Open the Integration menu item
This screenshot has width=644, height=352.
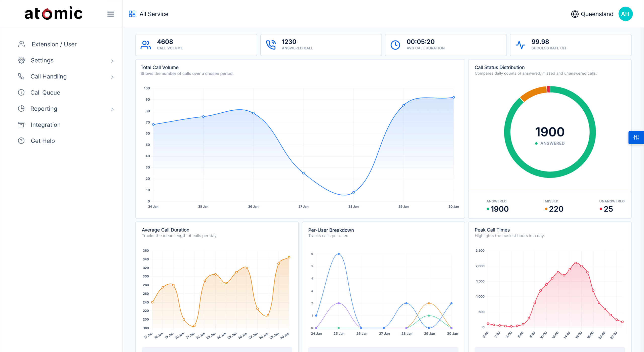pos(46,125)
